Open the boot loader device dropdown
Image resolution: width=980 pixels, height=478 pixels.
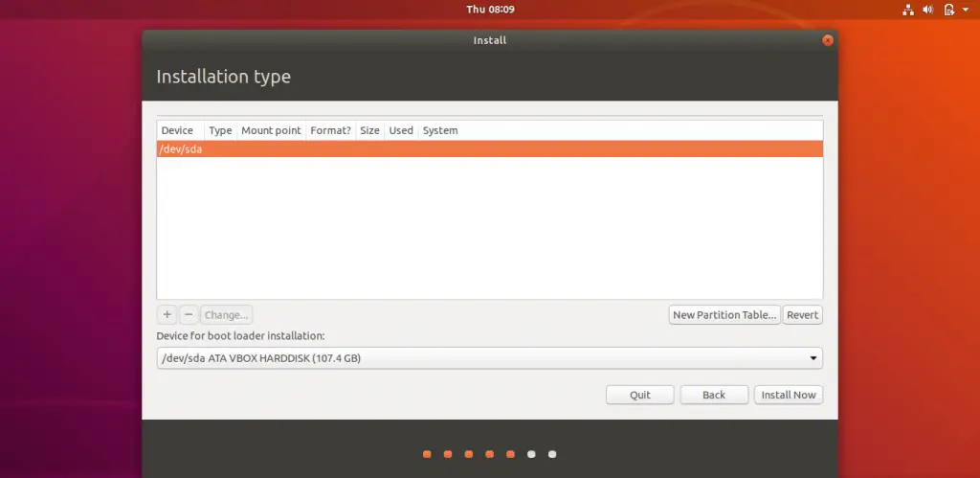pyautogui.click(x=489, y=358)
